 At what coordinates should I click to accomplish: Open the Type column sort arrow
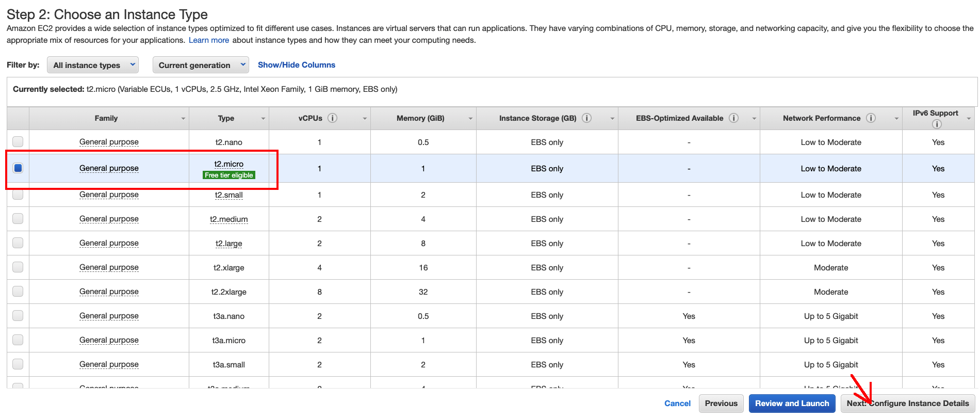(263, 119)
